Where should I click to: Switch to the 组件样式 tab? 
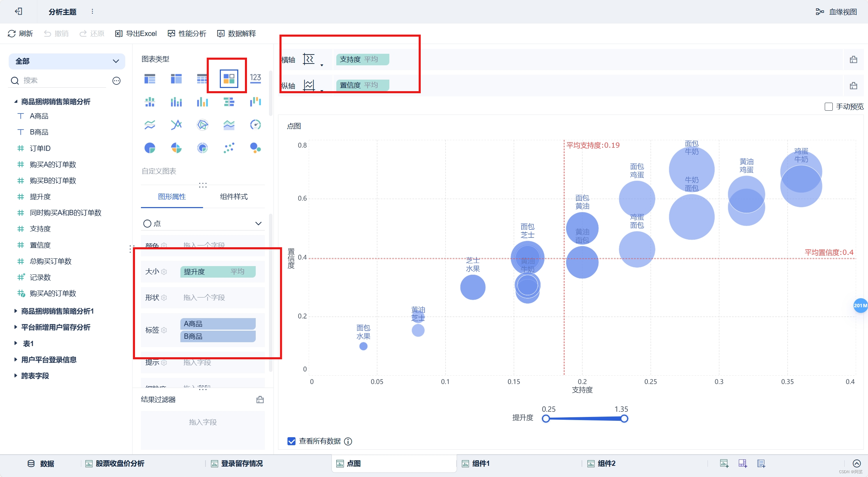coord(233,197)
